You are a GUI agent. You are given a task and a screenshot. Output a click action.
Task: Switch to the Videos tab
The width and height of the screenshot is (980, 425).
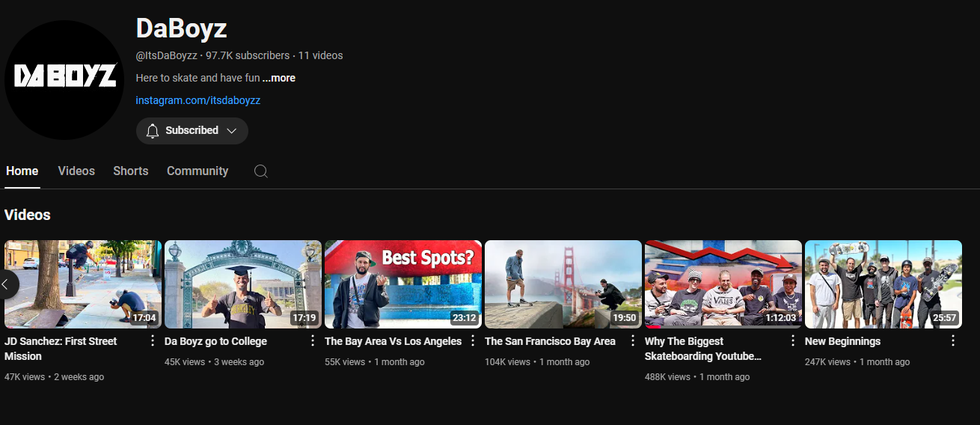pyautogui.click(x=76, y=171)
